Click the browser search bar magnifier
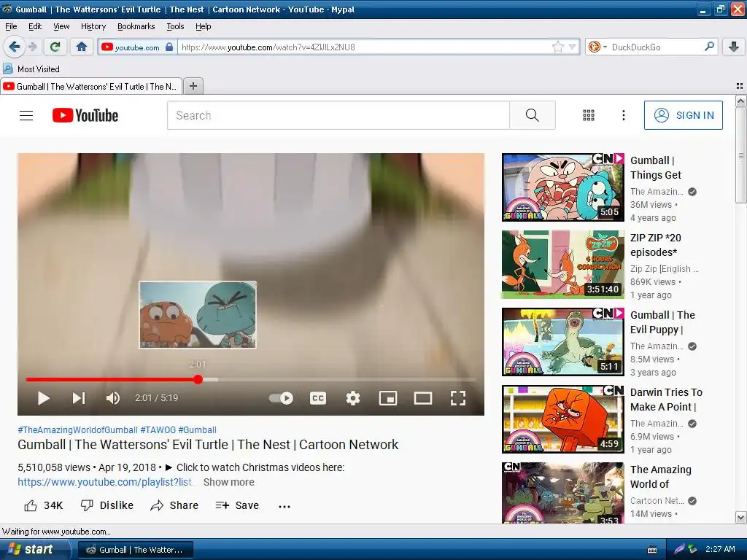The height and width of the screenshot is (560, 747). [709, 47]
